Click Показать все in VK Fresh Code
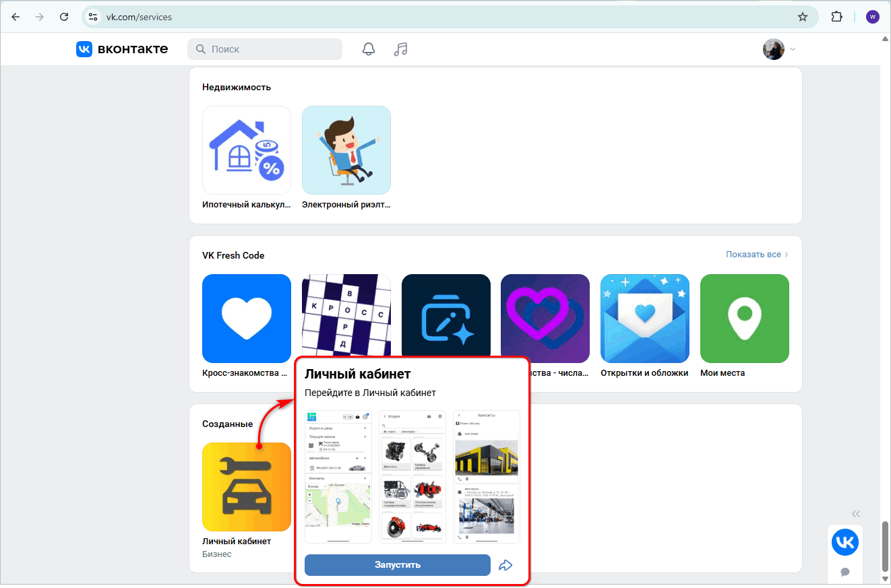891x588 pixels. click(756, 255)
